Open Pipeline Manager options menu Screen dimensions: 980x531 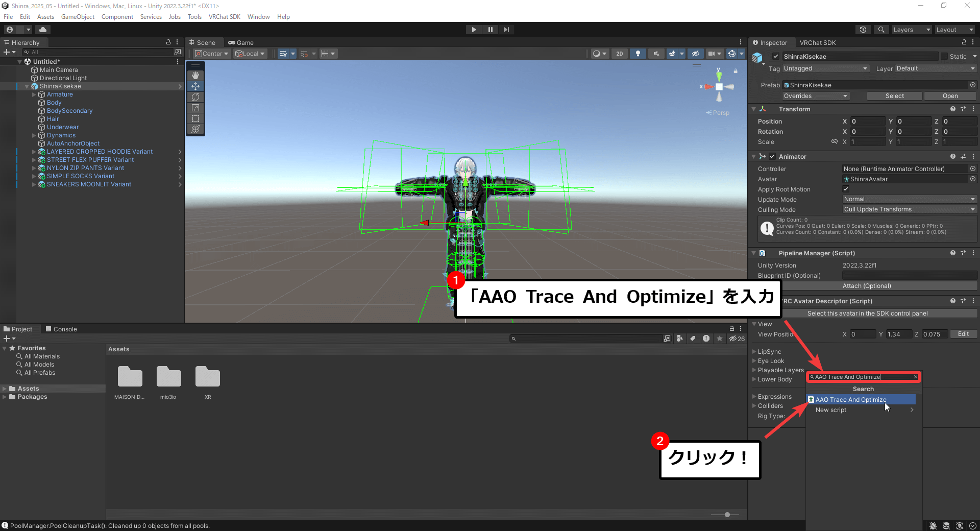(x=973, y=253)
